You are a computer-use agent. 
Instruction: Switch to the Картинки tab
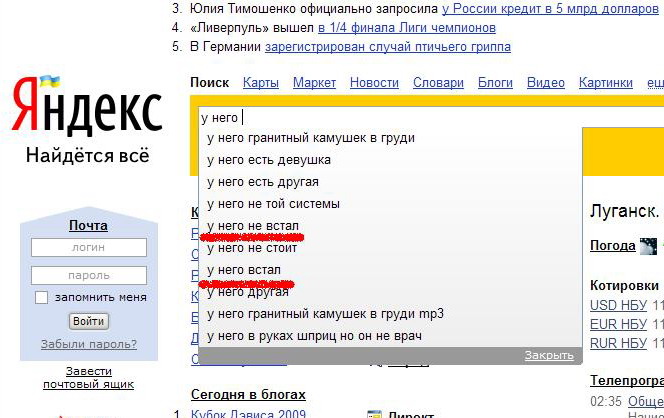click(x=606, y=82)
